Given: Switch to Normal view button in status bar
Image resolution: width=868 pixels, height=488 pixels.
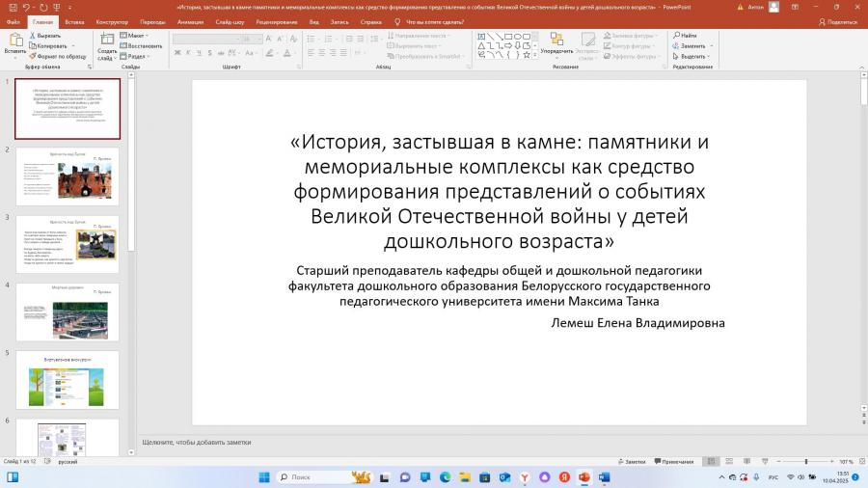Looking at the screenshot, I should pos(712,461).
